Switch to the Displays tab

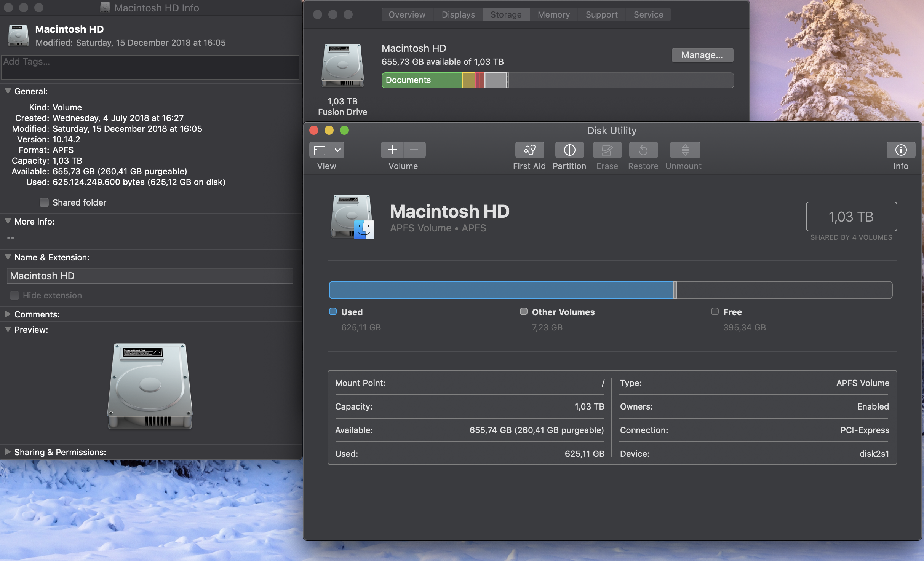click(x=458, y=14)
